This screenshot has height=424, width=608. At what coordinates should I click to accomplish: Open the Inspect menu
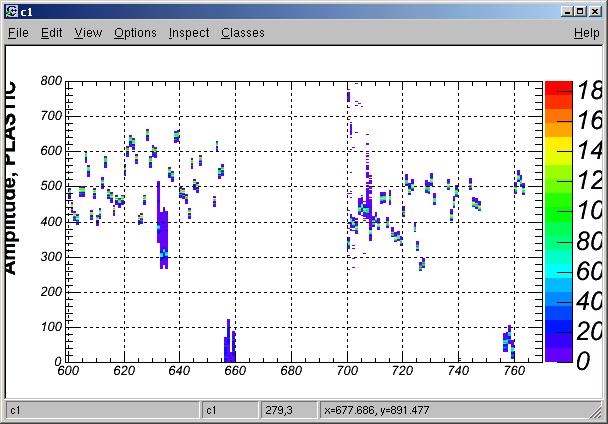pyautogui.click(x=189, y=33)
